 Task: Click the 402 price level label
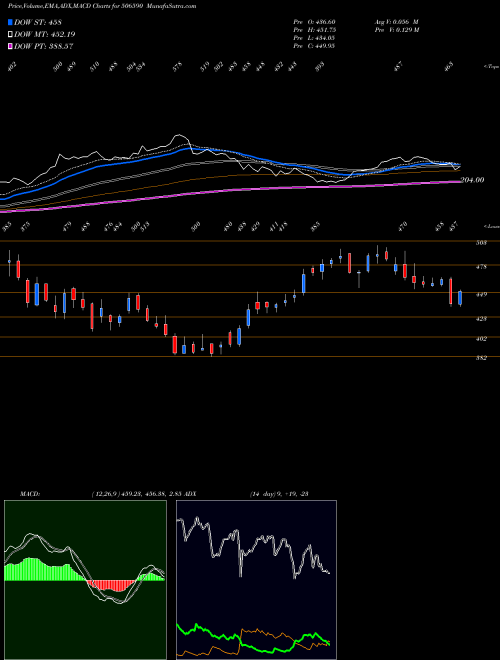482,339
